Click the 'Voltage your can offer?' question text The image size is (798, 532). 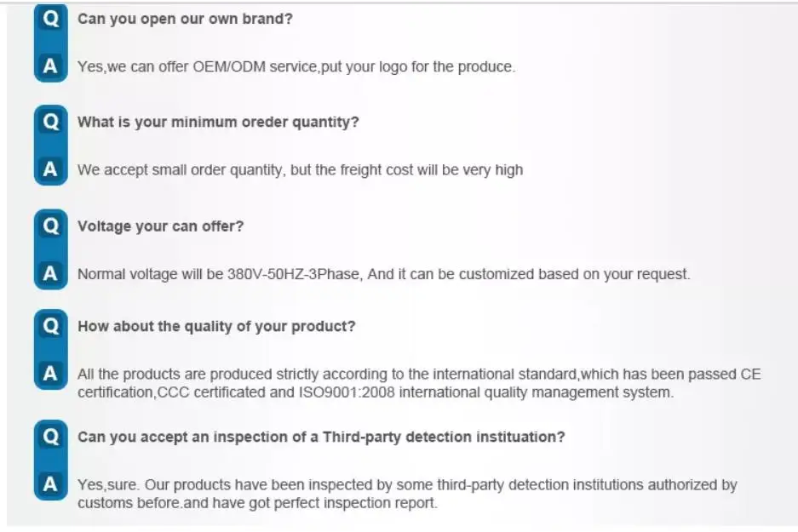coord(160,226)
